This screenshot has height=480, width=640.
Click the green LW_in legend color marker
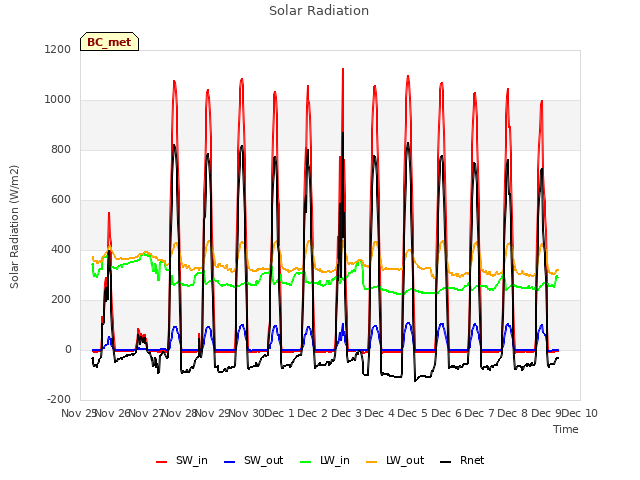coord(306,462)
